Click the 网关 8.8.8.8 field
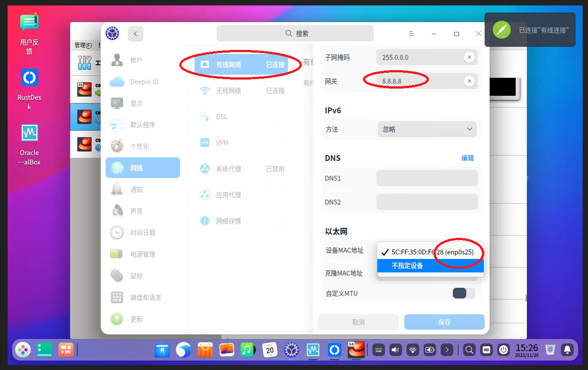This screenshot has height=370, width=588. pyautogui.click(x=427, y=81)
